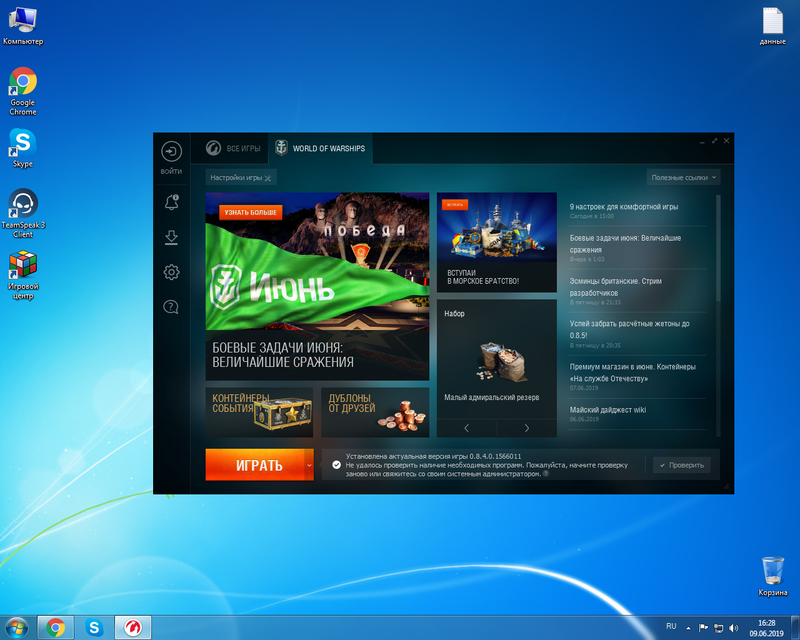Select the TeamSpeak 3 Client desktop shortcut
Screen dimensions: 800x640
23,213
